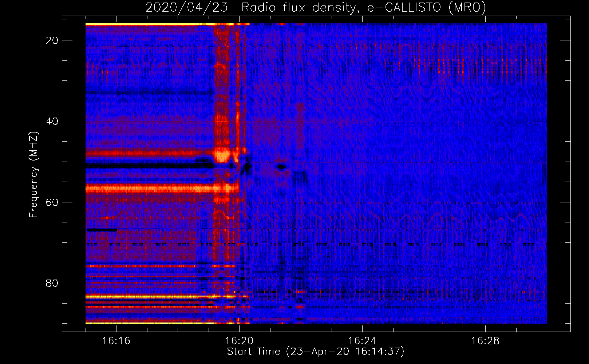The height and width of the screenshot is (364, 589).
Task: Click the '16:16' time tick label
Action: click(x=116, y=341)
